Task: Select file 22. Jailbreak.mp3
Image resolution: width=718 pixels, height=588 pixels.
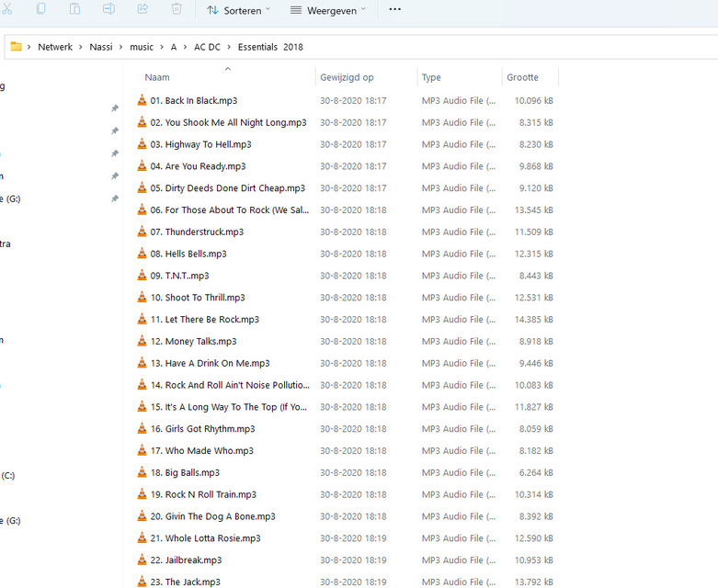Action: [x=186, y=560]
